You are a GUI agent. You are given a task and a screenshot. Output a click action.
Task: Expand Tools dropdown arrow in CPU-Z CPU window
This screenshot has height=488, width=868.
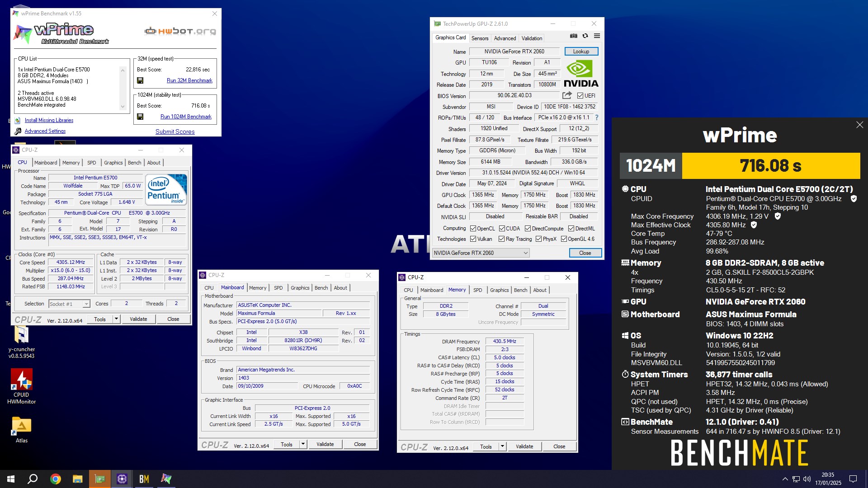pos(116,319)
